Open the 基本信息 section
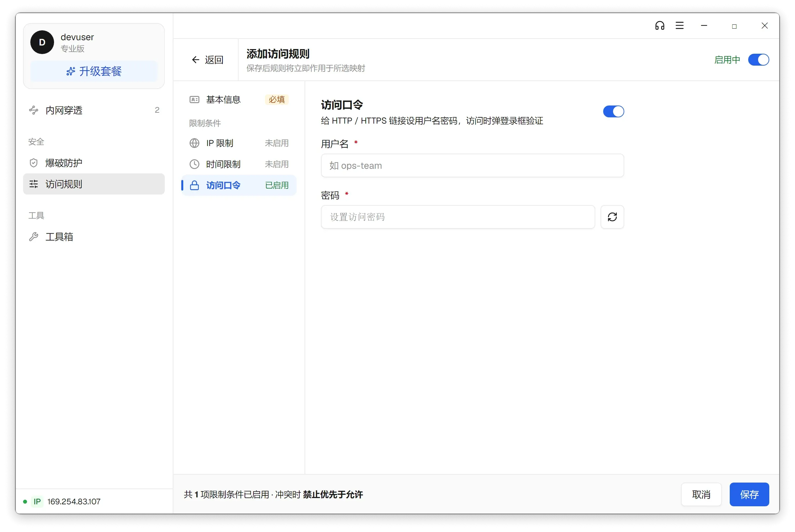 [x=239, y=100]
